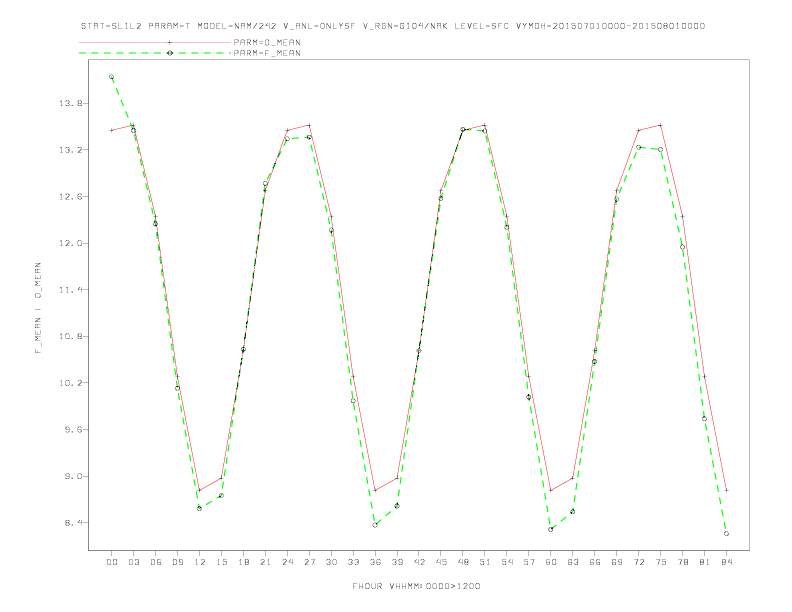Pick the F_MEAN circle data point at hour 00
Viewport: 792px width, 612px height.
coord(112,77)
